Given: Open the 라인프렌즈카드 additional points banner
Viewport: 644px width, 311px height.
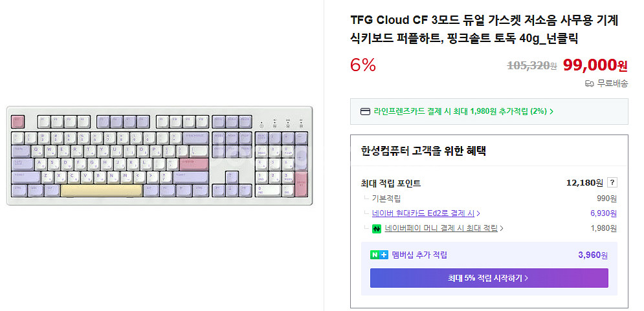Looking at the screenshot, I should (x=489, y=112).
